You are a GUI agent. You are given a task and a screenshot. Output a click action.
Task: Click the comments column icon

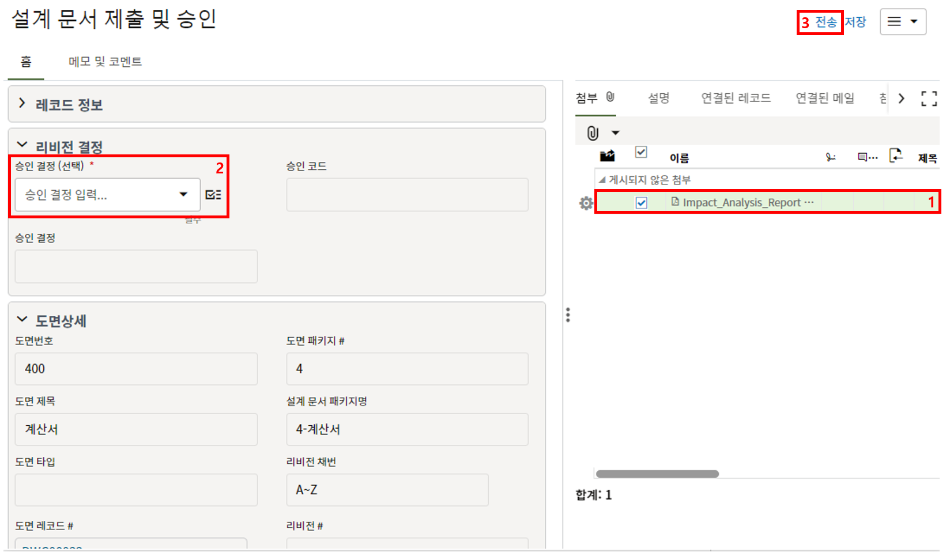coord(867,157)
